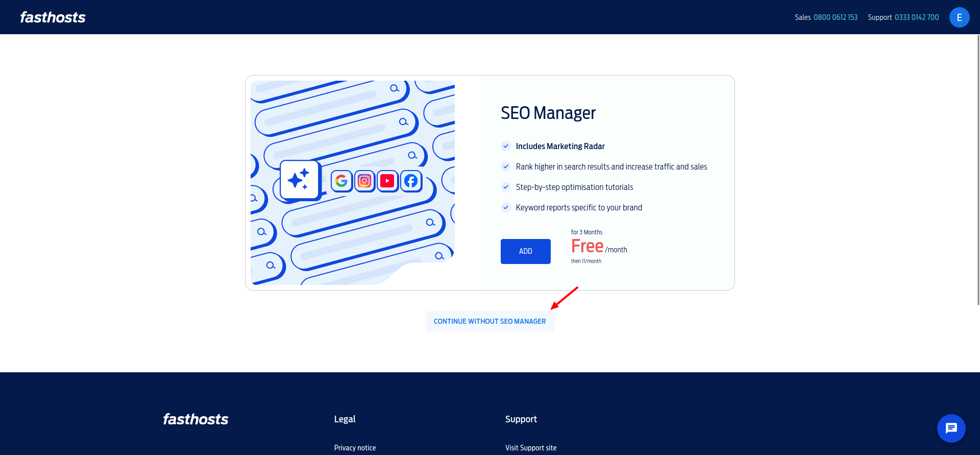
Task: Open the Privacy notice link
Action: point(355,448)
